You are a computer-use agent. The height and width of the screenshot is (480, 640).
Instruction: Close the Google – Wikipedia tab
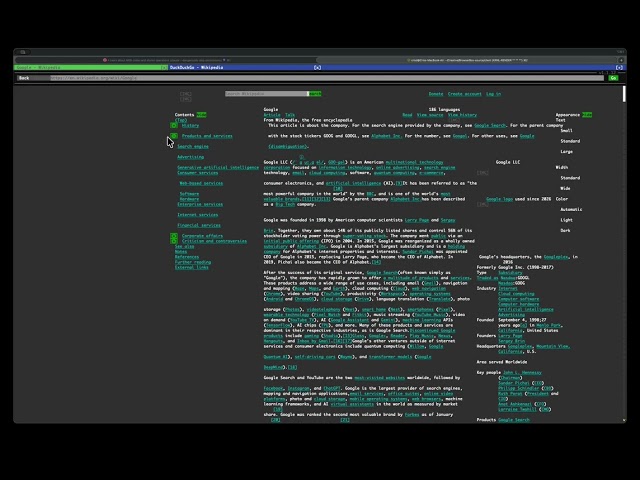point(163,67)
